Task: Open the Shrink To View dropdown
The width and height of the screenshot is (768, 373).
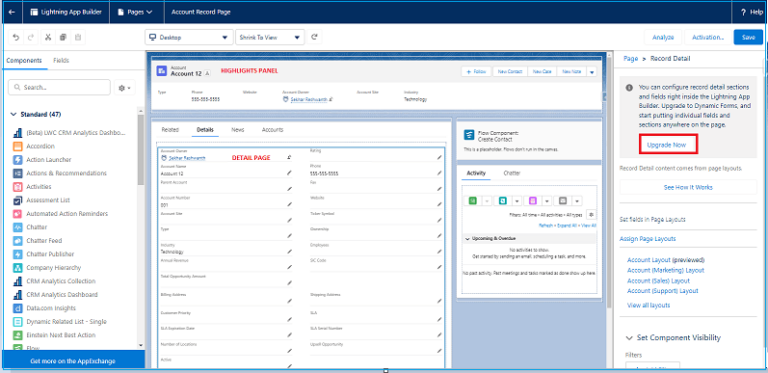Action: [x=270, y=37]
